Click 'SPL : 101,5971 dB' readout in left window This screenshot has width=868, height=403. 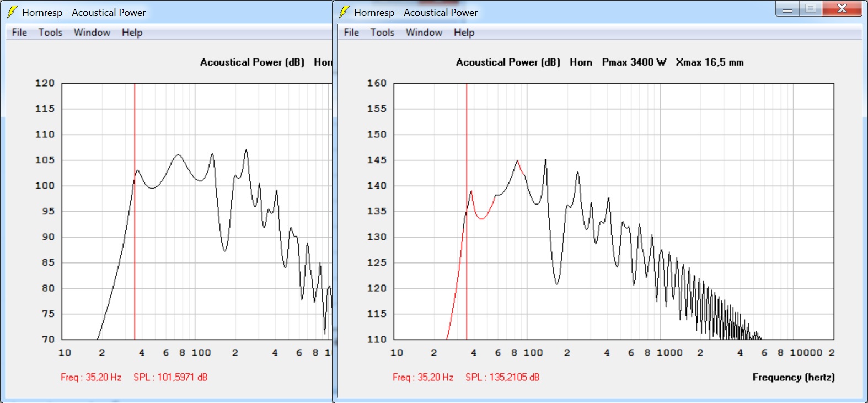click(x=170, y=377)
